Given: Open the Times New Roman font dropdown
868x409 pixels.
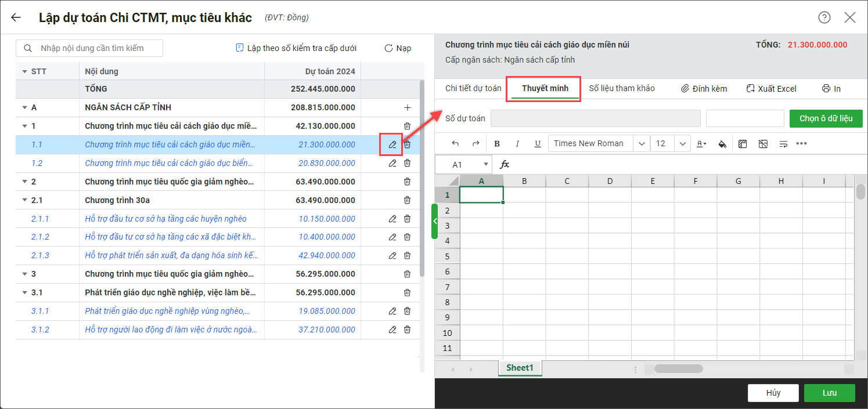Looking at the screenshot, I should point(641,144).
